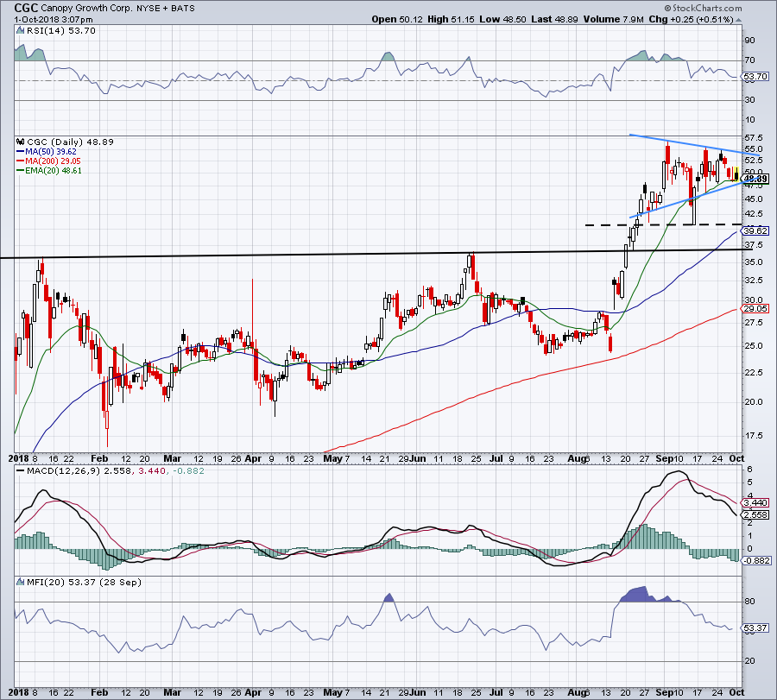This screenshot has height=700, width=777.
Task: Click the CGC (Daily) 48.89 legend label
Action: (71, 142)
